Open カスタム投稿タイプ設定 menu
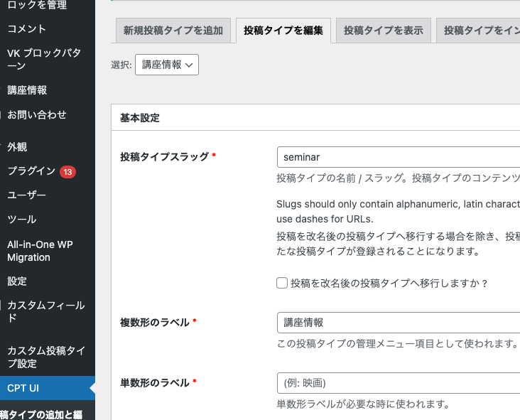This screenshot has width=520, height=420. [48, 357]
